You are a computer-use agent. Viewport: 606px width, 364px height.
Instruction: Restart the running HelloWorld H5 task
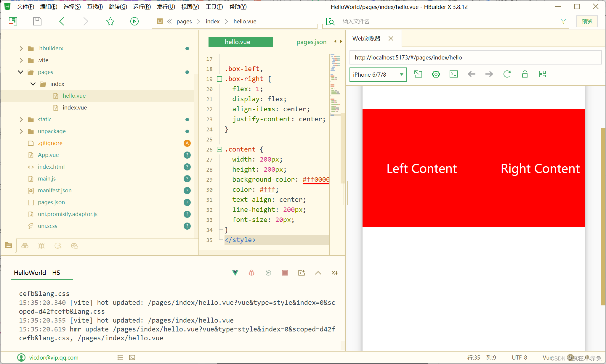pos(268,273)
